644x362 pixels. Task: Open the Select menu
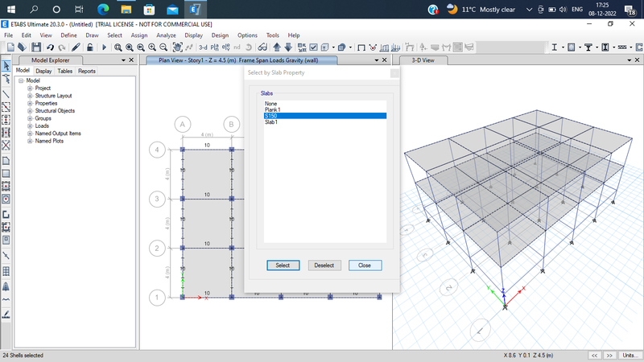point(114,35)
